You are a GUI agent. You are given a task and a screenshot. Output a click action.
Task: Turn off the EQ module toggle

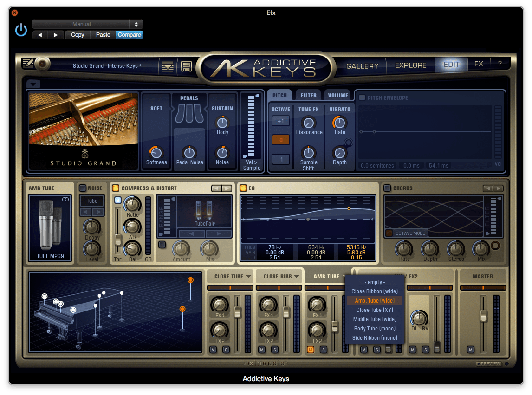(243, 188)
